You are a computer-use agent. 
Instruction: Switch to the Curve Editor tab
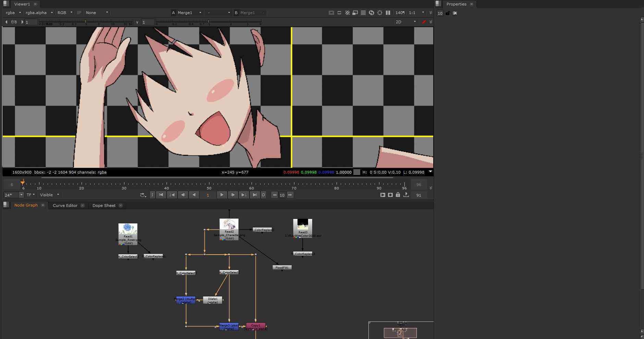[65, 206]
